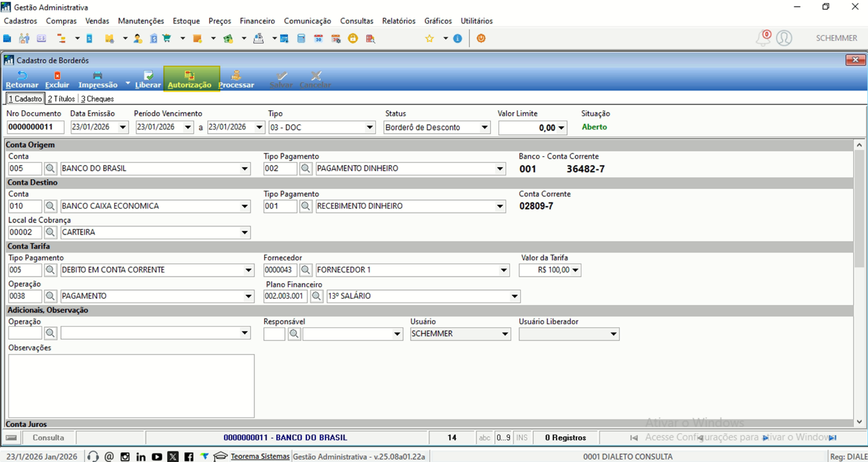
Task: Expand the Tipo dropdown showing 03 - DOC
Action: pos(370,127)
